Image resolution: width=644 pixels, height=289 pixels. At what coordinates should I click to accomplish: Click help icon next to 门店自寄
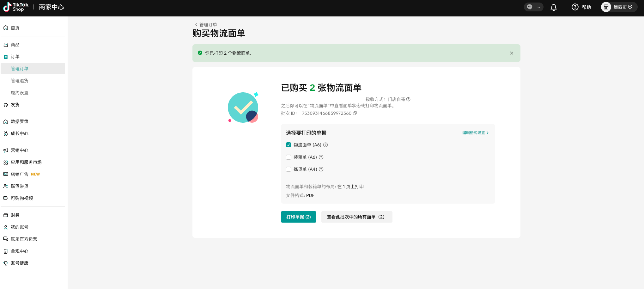[408, 99]
